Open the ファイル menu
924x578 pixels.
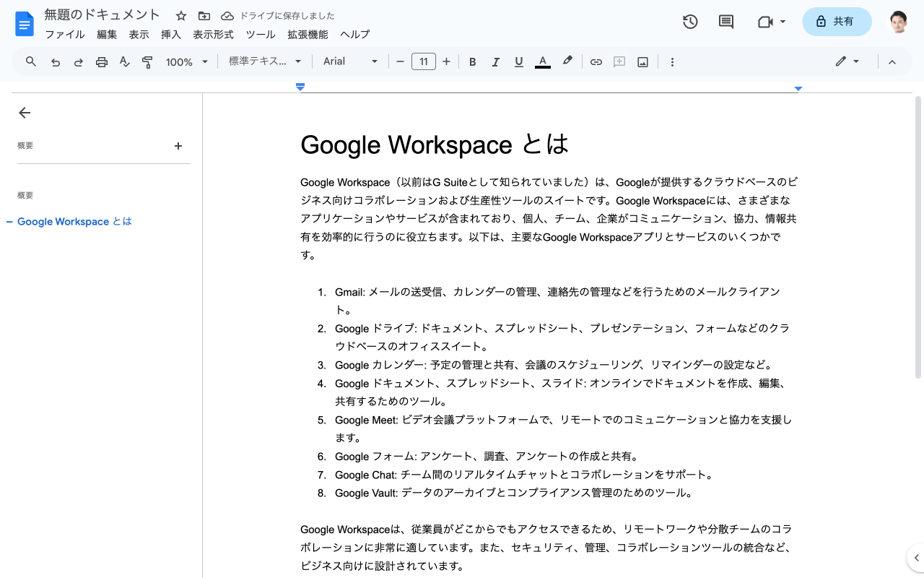tap(65, 34)
